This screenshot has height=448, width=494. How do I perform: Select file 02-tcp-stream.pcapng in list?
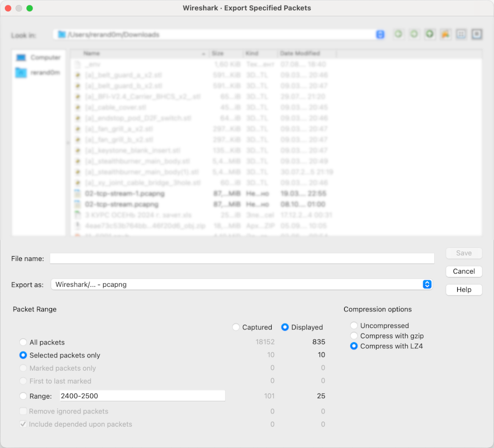coord(122,205)
